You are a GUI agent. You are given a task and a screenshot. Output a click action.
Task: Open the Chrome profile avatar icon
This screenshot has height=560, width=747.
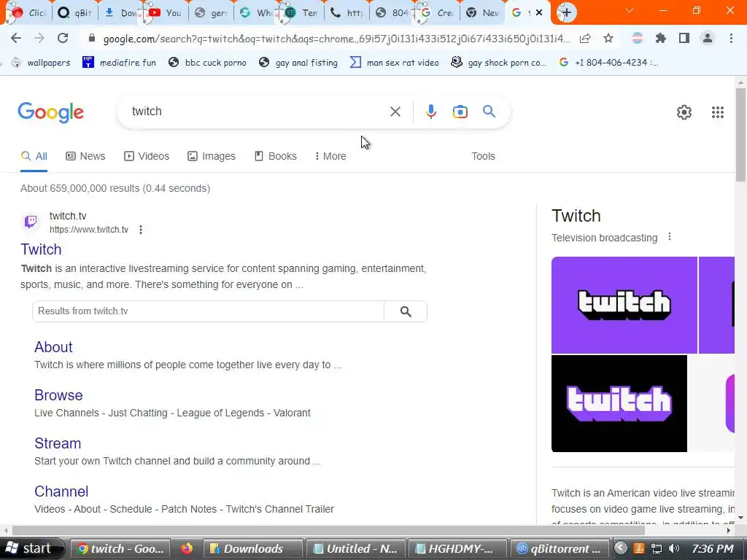pyautogui.click(x=708, y=39)
